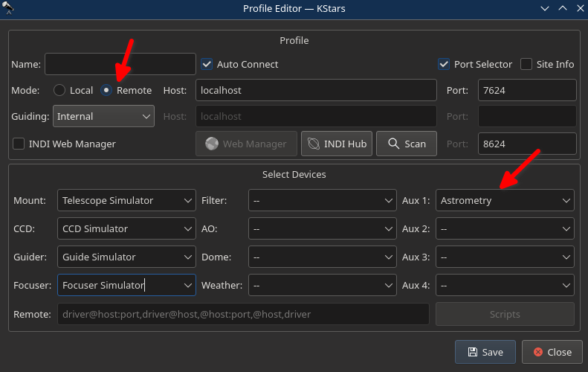Open Mount dropdown showing Telescope Simulator

click(x=126, y=200)
